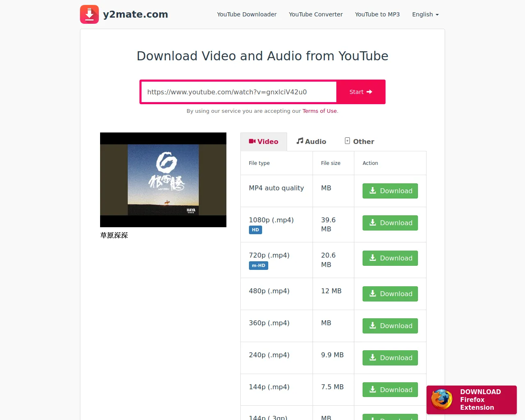The image size is (525, 420).
Task: Click download icon in 1080p row
Action: [373, 222]
